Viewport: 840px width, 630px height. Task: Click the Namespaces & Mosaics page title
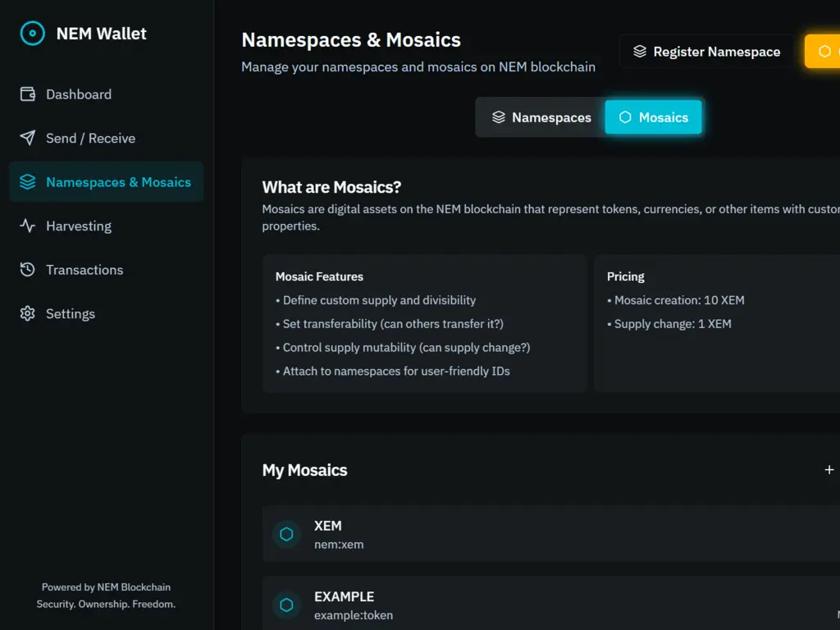point(351,39)
